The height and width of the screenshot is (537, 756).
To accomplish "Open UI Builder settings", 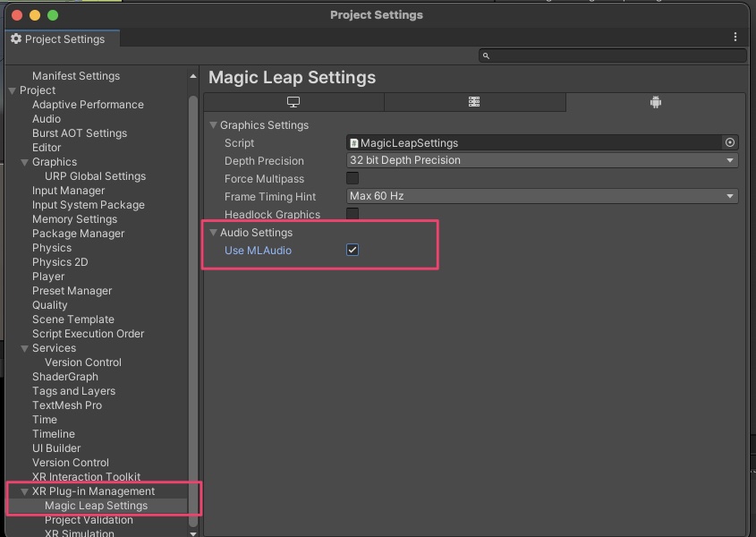I will point(56,448).
